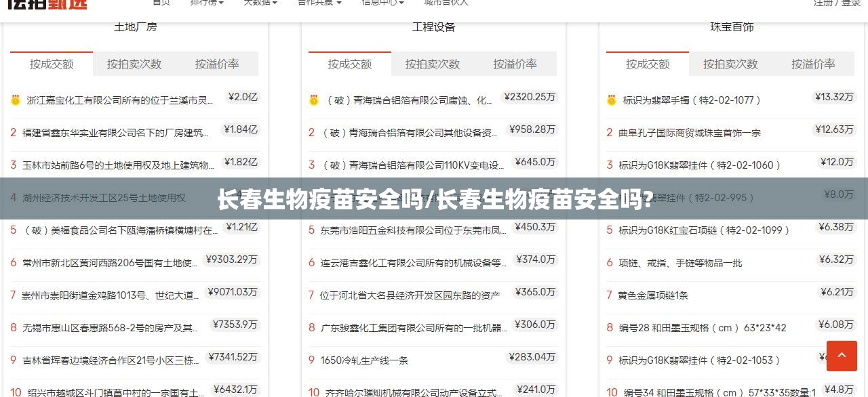Select 按成交额 tab under 工程设备
Viewport: 868px width, 397px height.
click(350, 64)
